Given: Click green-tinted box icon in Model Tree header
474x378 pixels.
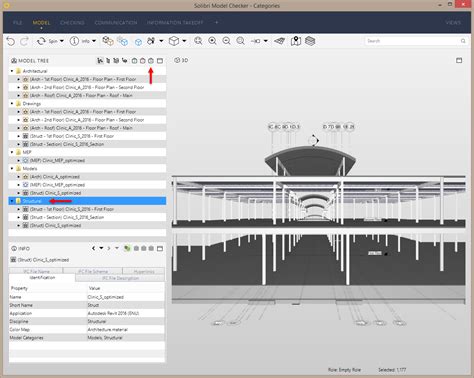Looking at the screenshot, I should [134, 61].
